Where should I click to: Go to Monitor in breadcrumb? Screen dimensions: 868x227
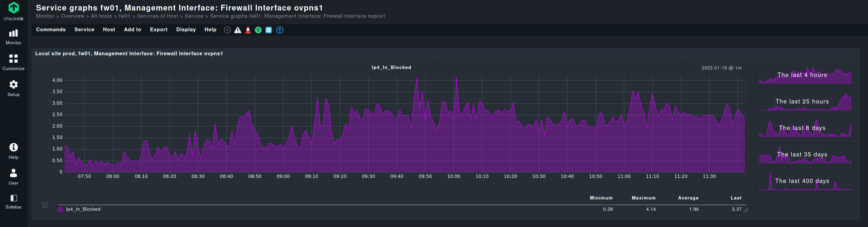(45, 16)
